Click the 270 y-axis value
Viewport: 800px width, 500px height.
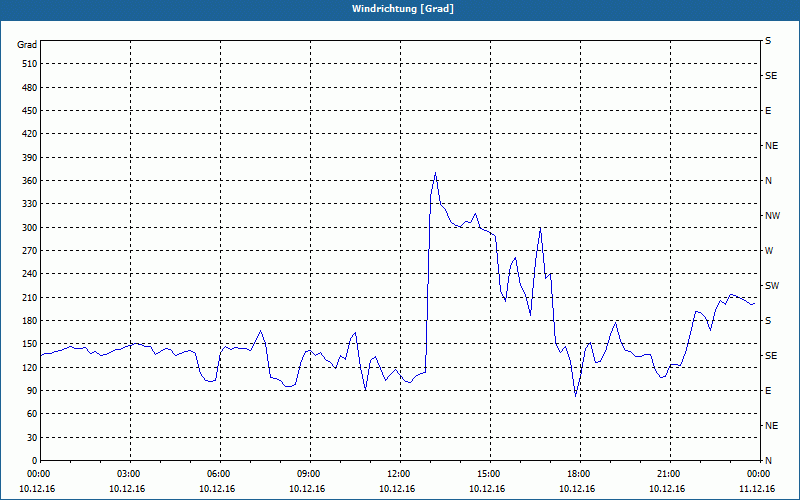point(30,251)
